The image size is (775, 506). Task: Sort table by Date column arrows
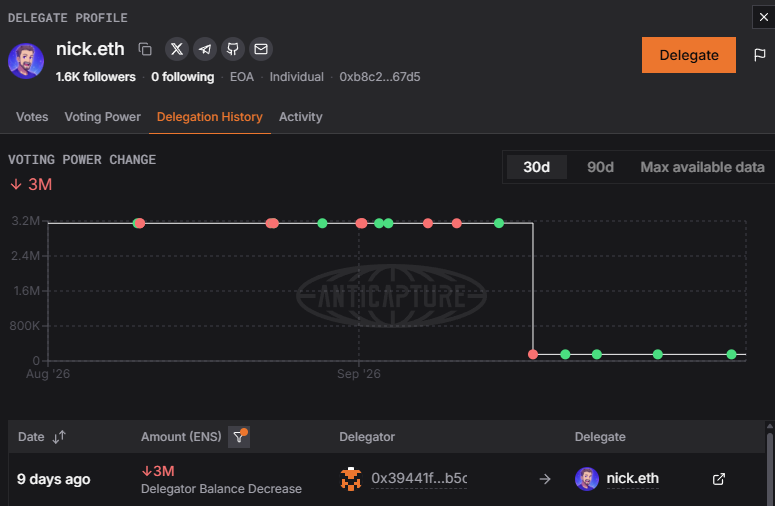(x=59, y=437)
